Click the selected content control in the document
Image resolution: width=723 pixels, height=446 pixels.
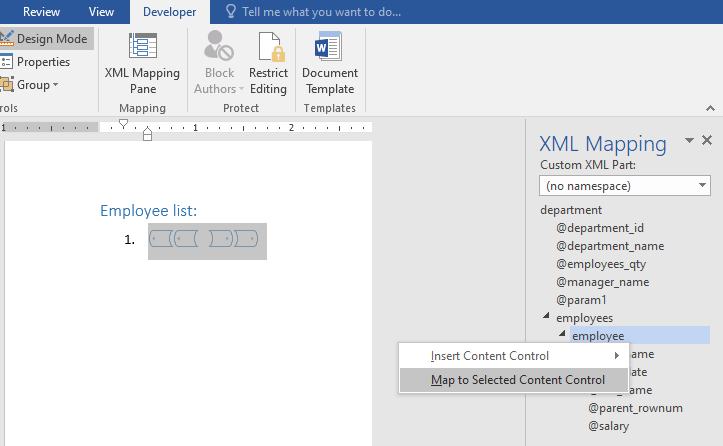[207, 241]
